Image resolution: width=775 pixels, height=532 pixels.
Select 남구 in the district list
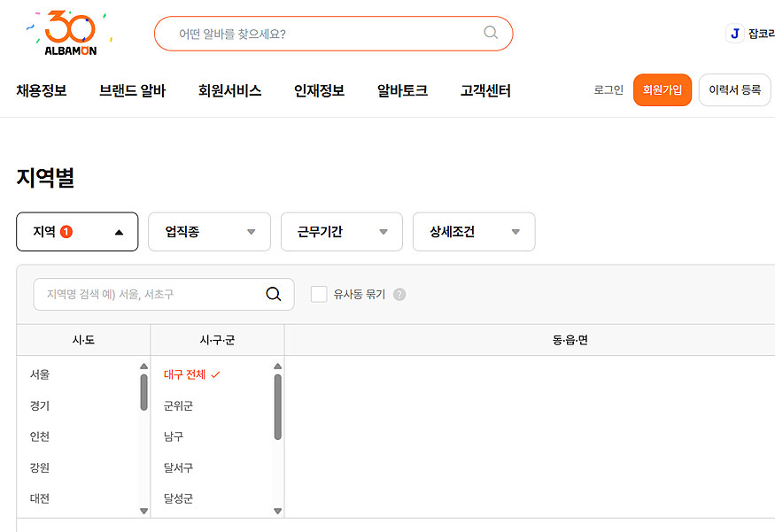[174, 436]
